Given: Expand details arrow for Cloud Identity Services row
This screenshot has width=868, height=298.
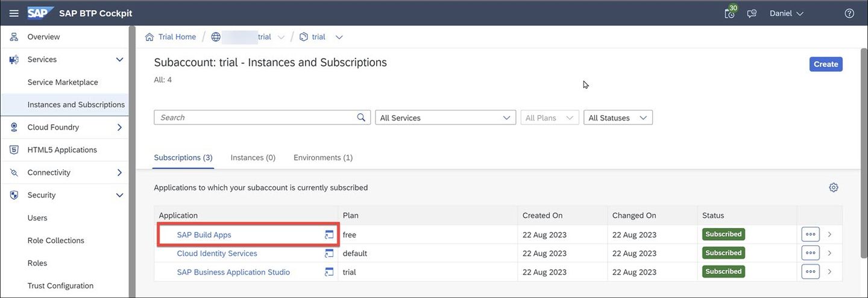Looking at the screenshot, I should [830, 253].
